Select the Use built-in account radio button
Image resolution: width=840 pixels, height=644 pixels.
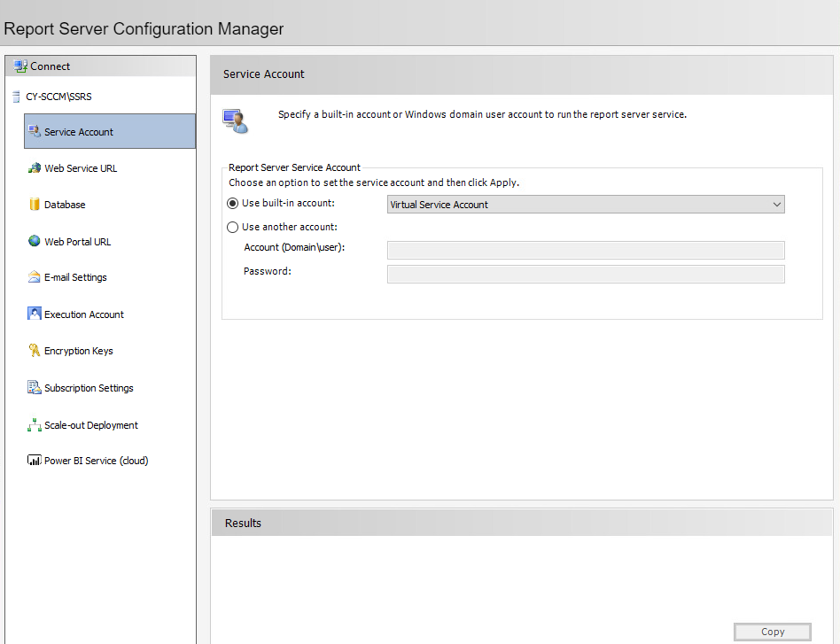pos(232,204)
